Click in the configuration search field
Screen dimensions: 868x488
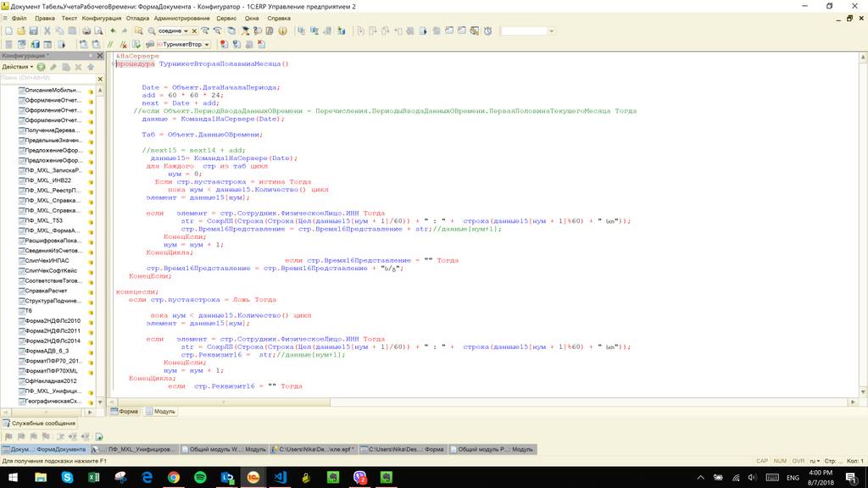point(47,79)
